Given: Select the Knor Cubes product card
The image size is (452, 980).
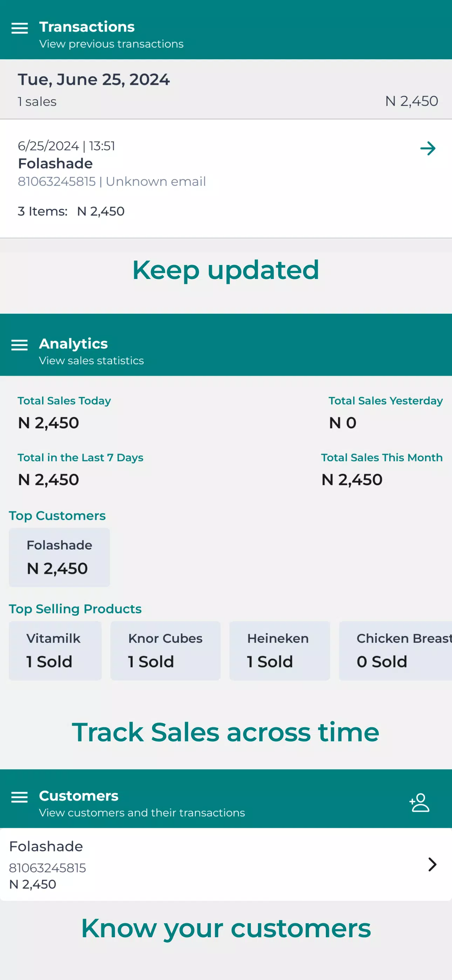Looking at the screenshot, I should click(165, 651).
